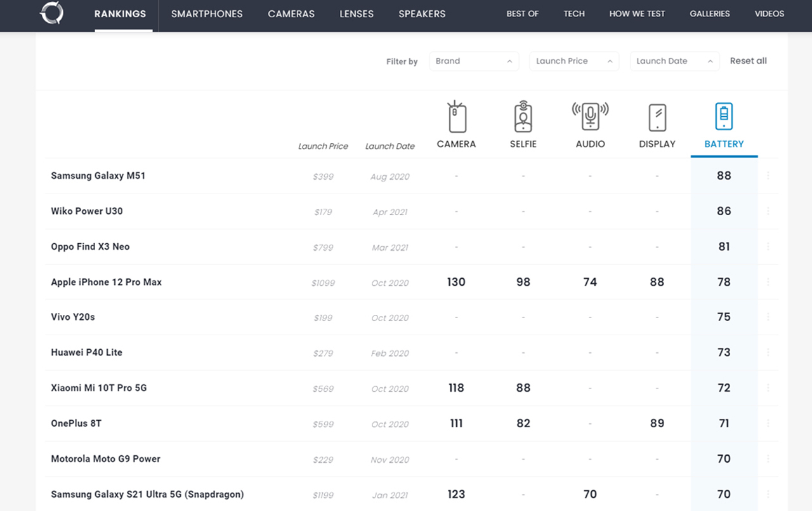Sort rankings by Selfie score icon
This screenshot has width=812, height=511.
[523, 117]
